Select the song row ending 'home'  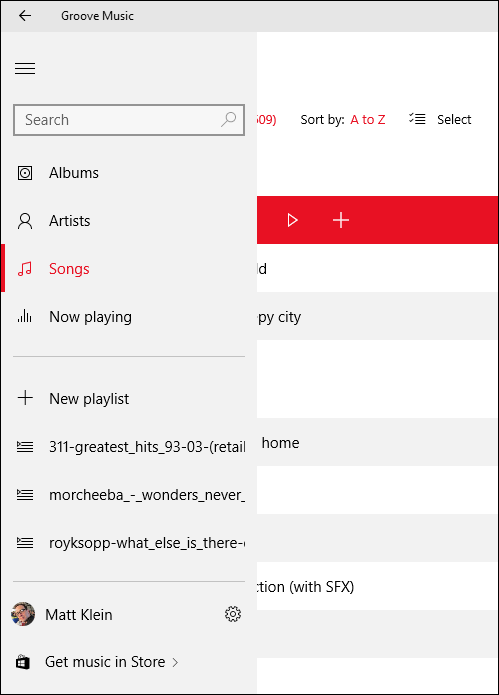pos(378,443)
